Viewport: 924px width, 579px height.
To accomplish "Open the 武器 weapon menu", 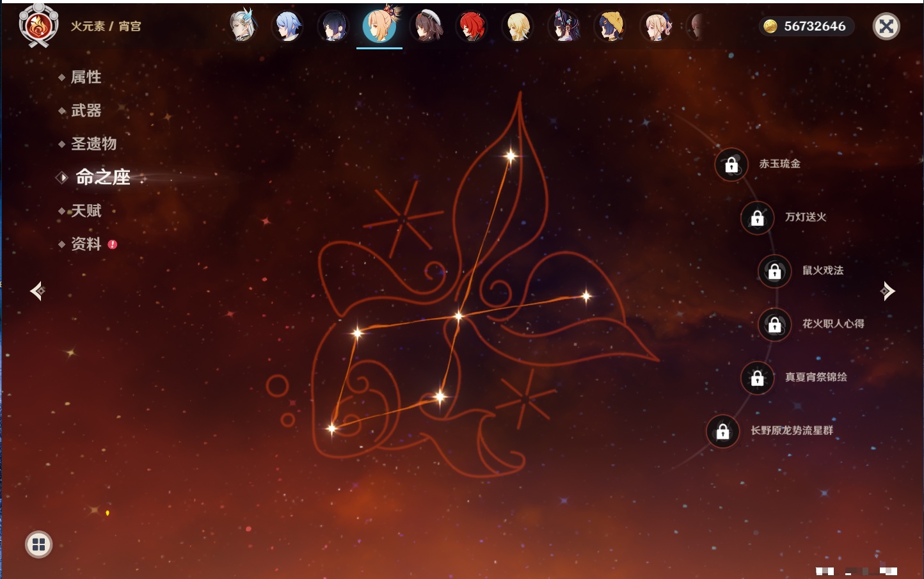I will pos(86,111).
